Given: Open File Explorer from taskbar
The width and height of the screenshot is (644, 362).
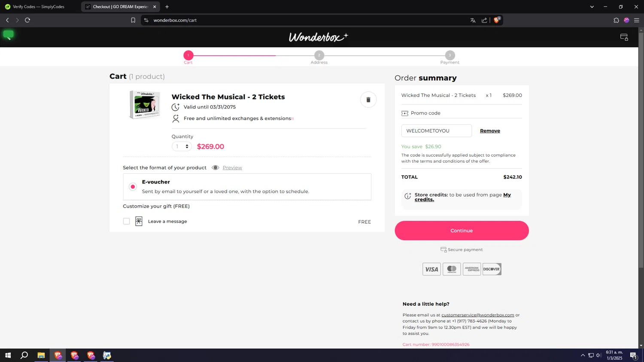Looking at the screenshot, I should [x=41, y=355].
